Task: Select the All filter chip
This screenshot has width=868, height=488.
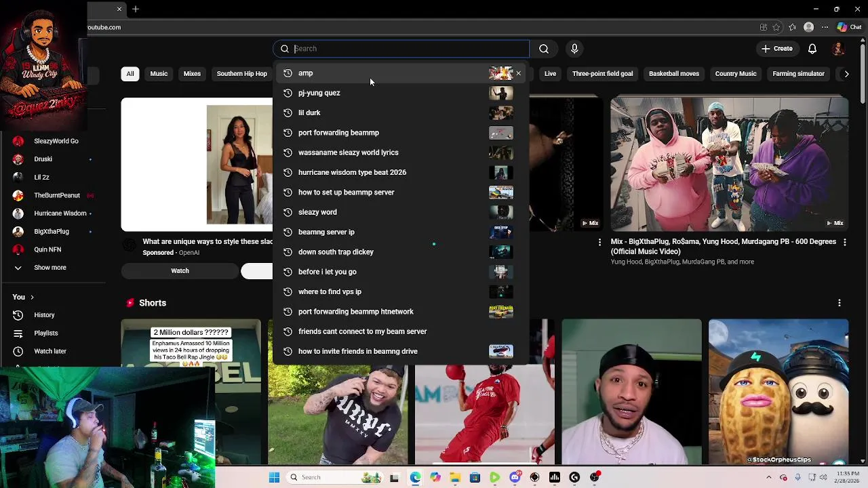Action: [x=130, y=74]
